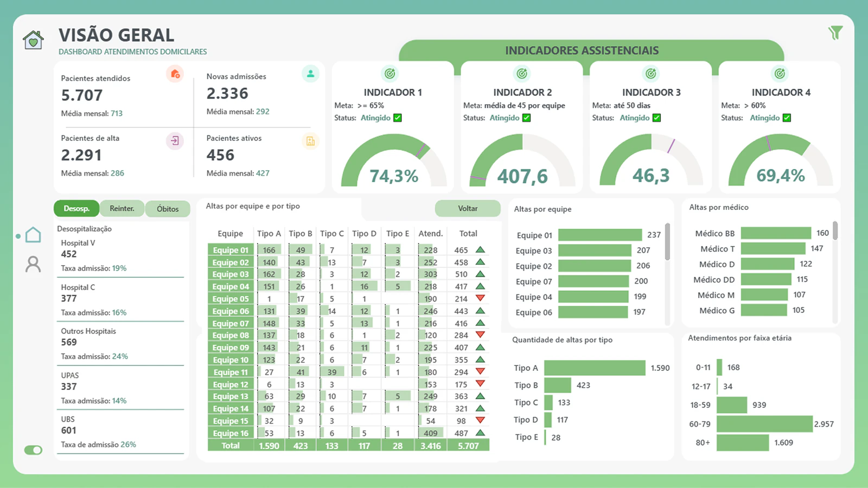Click the green up arrow for Equipe 09

click(x=480, y=347)
